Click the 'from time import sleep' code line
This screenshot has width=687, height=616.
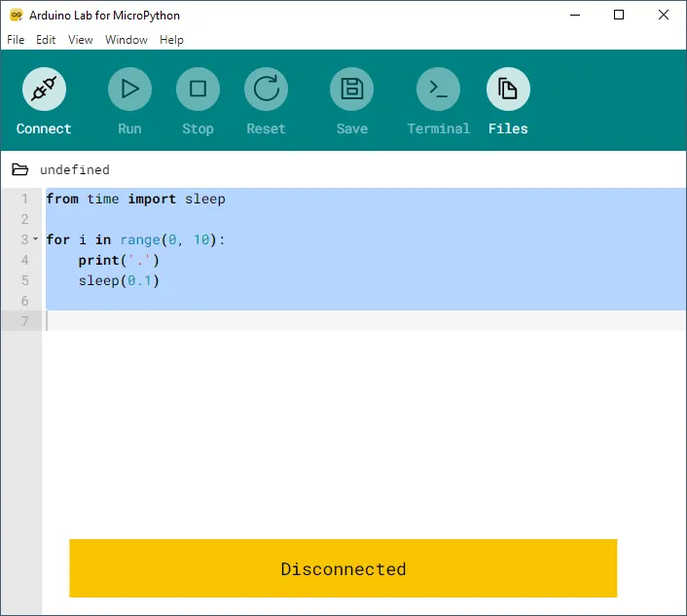(136, 199)
